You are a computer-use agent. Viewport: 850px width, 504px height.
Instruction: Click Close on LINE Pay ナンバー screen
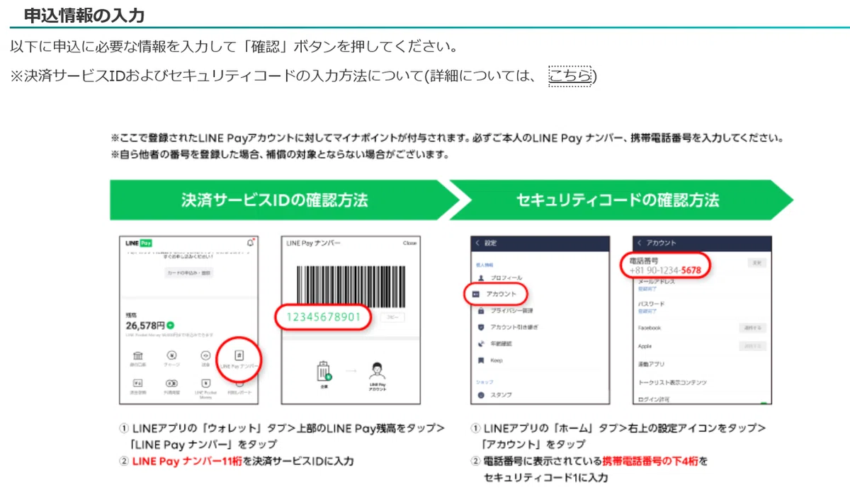[409, 243]
